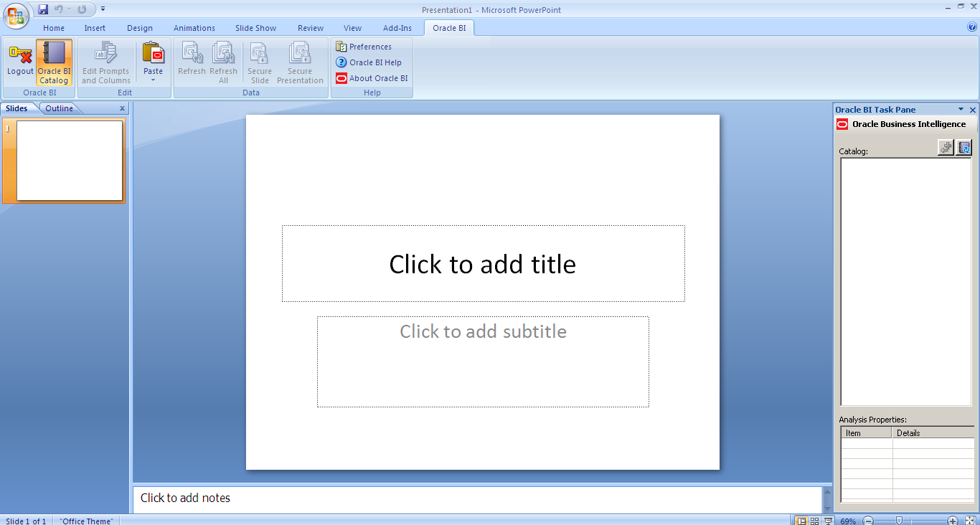The height and width of the screenshot is (525, 980).
Task: Open Oracle BI Task Pane options menu
Action: tap(961, 110)
